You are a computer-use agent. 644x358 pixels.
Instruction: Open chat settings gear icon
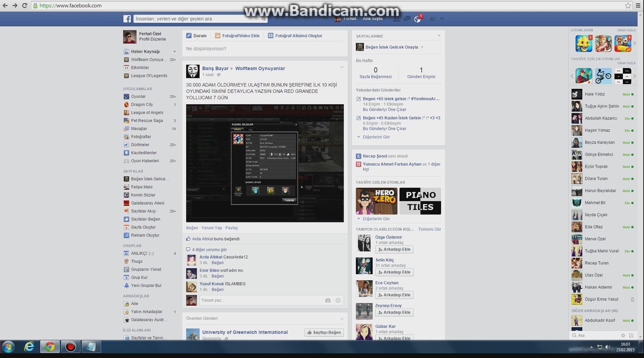(x=623, y=336)
